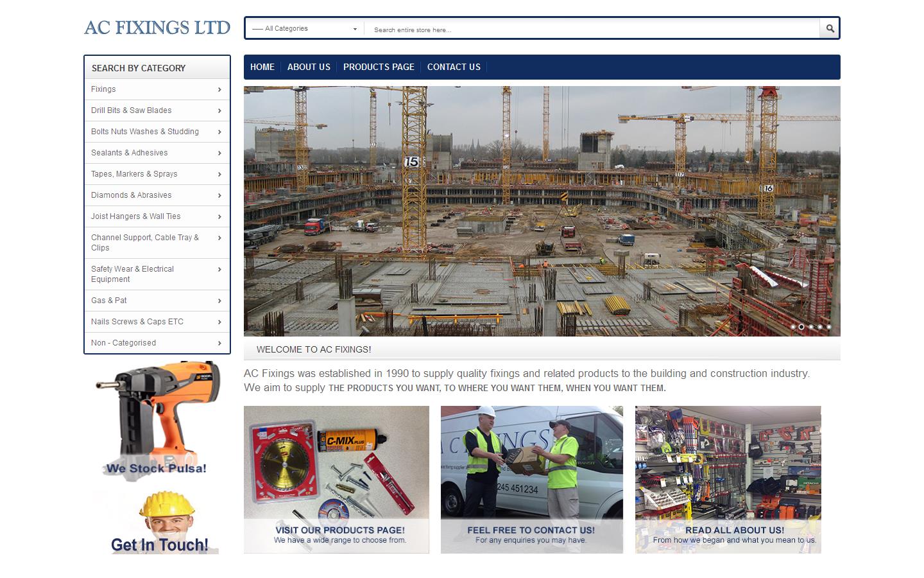
Task: Open the All Categories dropdown
Action: 304,29
